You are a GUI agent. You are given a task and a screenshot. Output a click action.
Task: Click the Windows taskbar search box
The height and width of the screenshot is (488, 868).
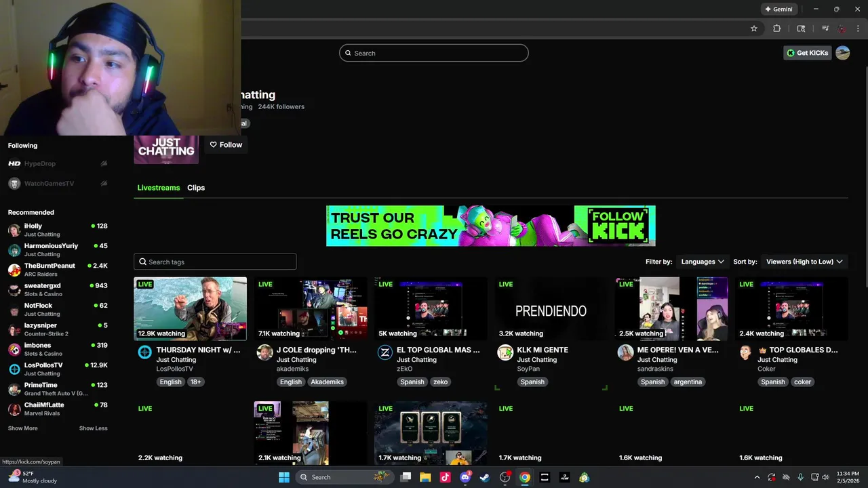(344, 477)
